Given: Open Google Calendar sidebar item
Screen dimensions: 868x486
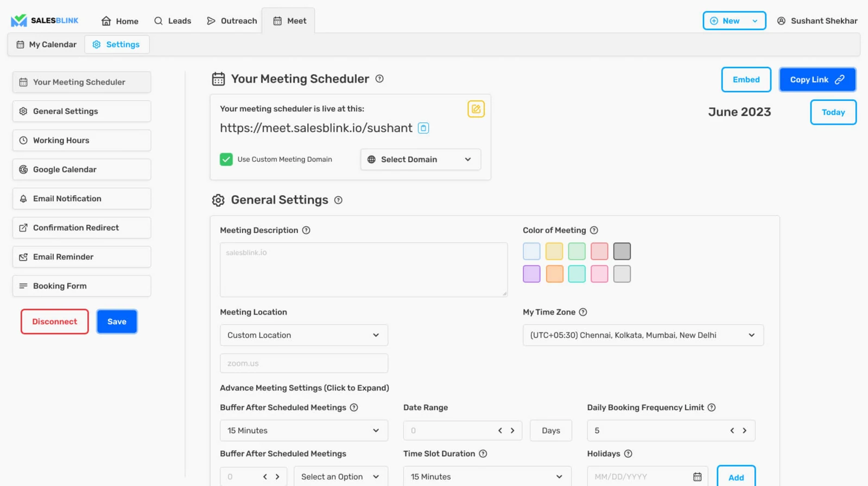Looking at the screenshot, I should tap(82, 170).
